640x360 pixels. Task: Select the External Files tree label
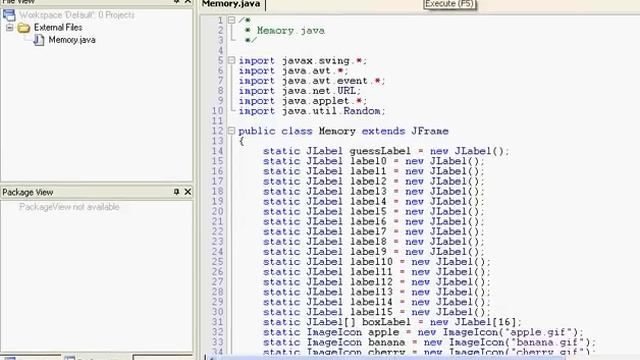58,28
